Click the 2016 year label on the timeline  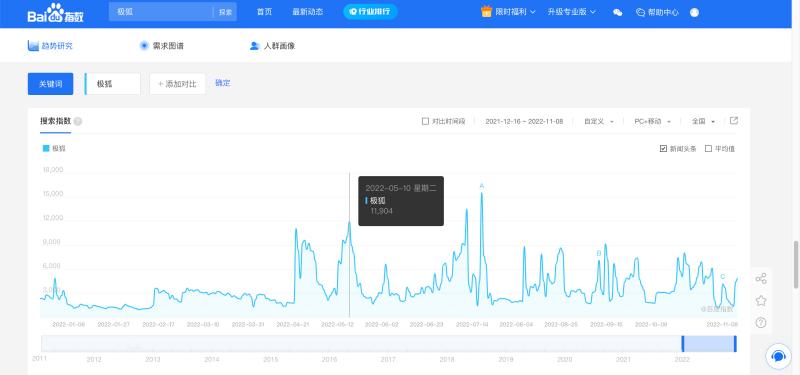(329, 360)
